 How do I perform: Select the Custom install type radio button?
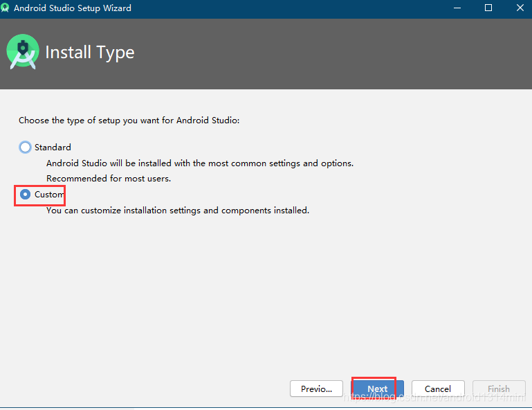25,195
